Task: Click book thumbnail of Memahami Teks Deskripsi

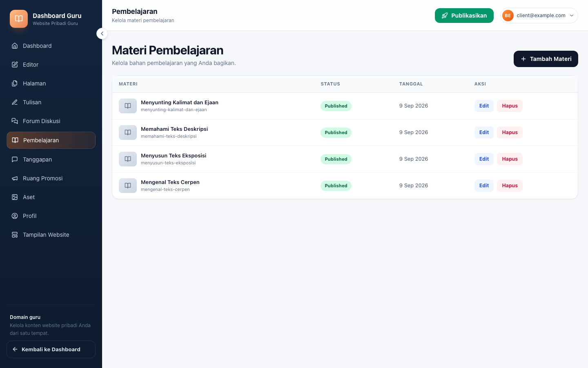Action: (128, 132)
